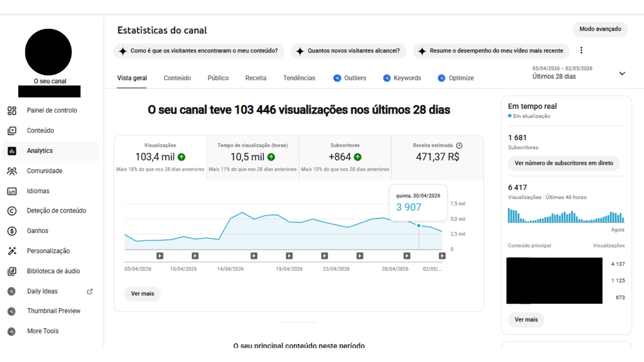Click sparkle icon on 'Como é que os visitantes' chip
The image size is (644, 362).
[x=123, y=51]
